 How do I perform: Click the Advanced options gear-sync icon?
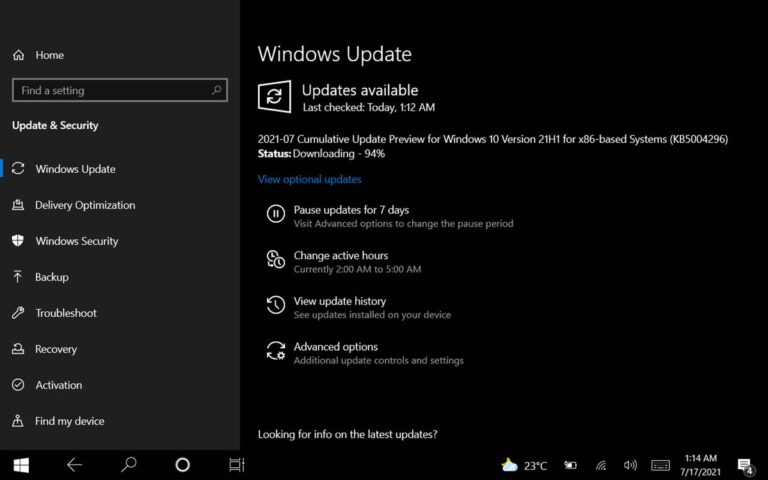[276, 351]
